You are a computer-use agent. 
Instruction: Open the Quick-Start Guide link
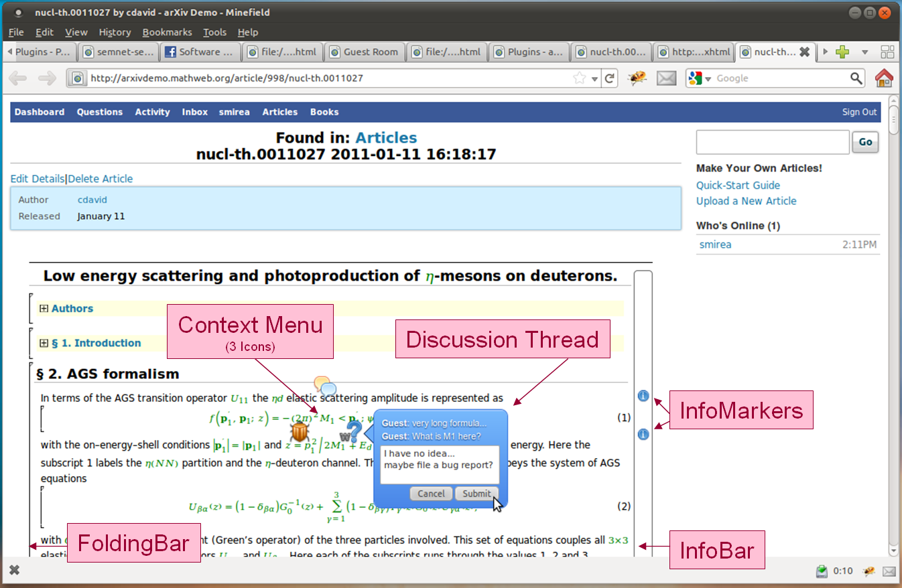tap(738, 186)
